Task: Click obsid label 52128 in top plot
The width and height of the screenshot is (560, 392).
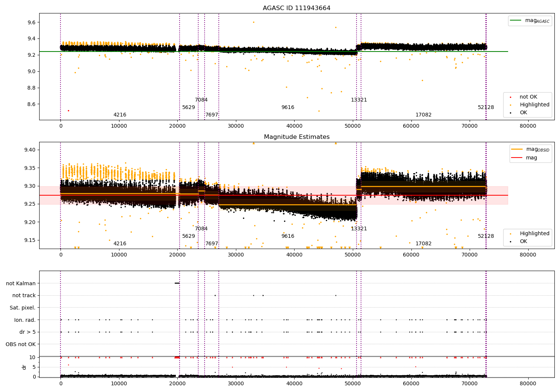Action: coord(486,108)
